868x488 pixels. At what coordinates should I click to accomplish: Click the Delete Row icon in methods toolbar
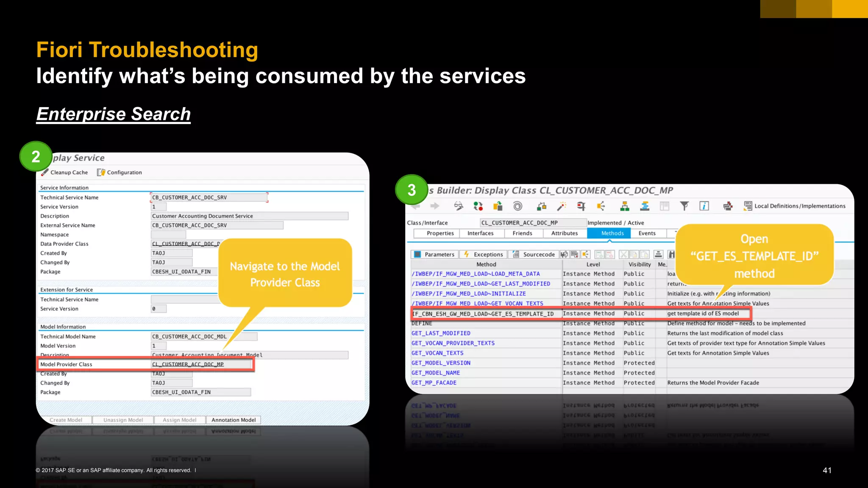tap(610, 254)
